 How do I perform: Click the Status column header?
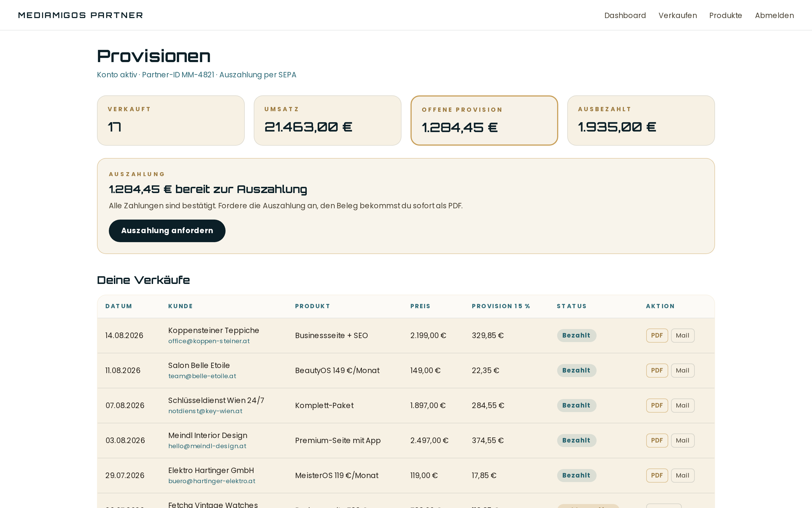click(x=572, y=306)
